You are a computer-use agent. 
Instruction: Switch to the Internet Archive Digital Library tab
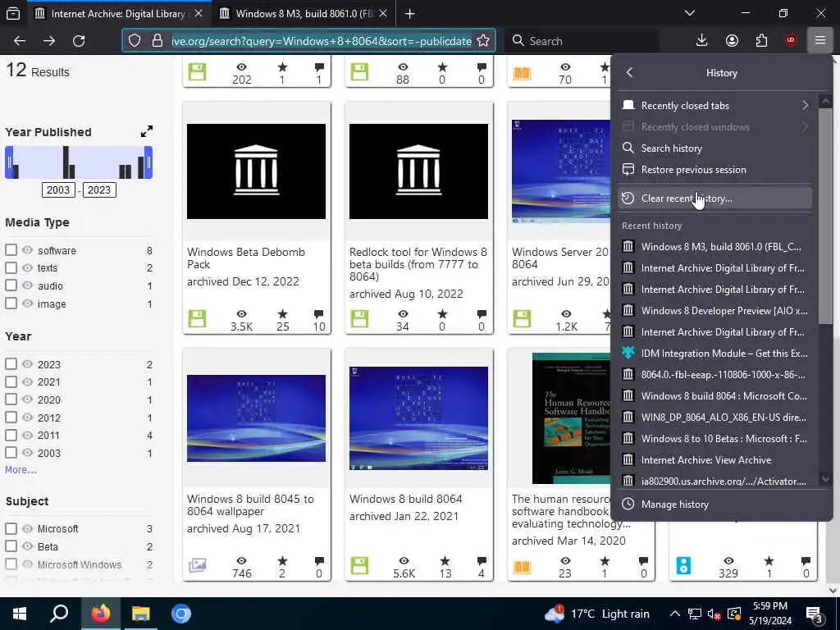tap(117, 13)
